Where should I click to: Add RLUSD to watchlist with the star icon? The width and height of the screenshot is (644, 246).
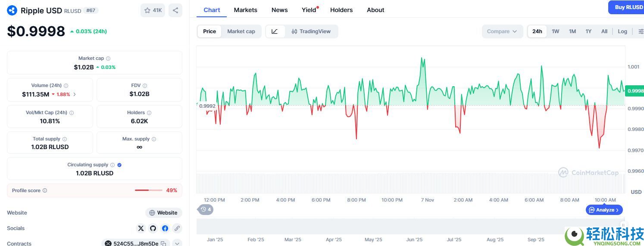(x=153, y=10)
